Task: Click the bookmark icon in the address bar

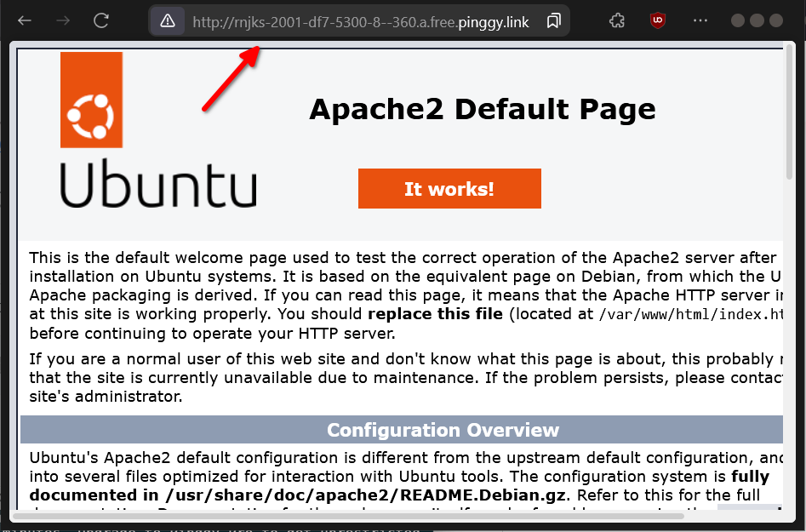Action: [x=553, y=21]
